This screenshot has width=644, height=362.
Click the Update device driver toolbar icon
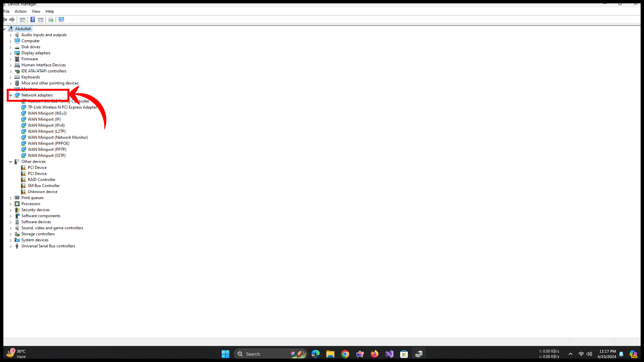[x=51, y=19]
